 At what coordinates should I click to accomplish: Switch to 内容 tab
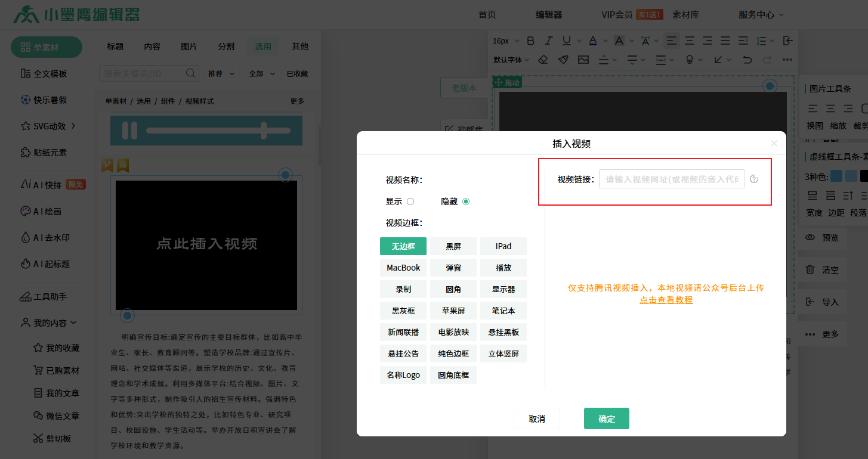[x=152, y=46]
